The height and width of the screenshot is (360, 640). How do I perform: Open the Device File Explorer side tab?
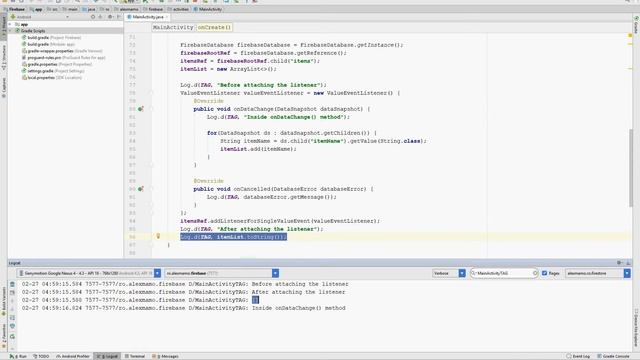tap(636, 329)
